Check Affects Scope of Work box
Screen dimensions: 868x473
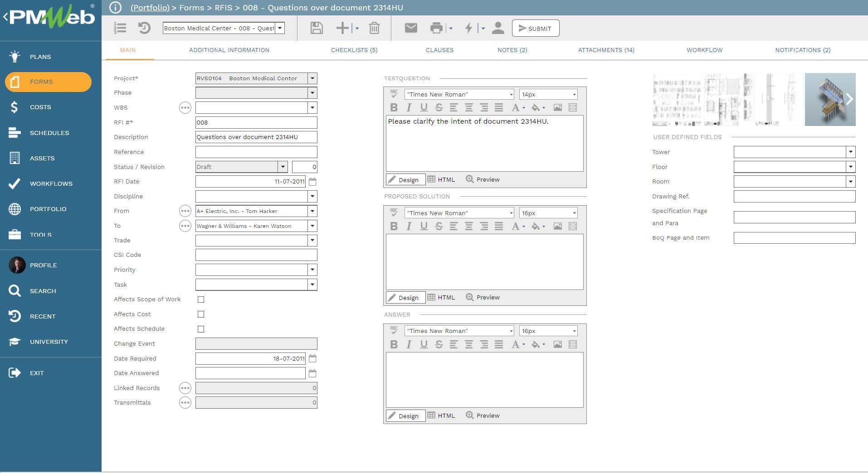(201, 299)
